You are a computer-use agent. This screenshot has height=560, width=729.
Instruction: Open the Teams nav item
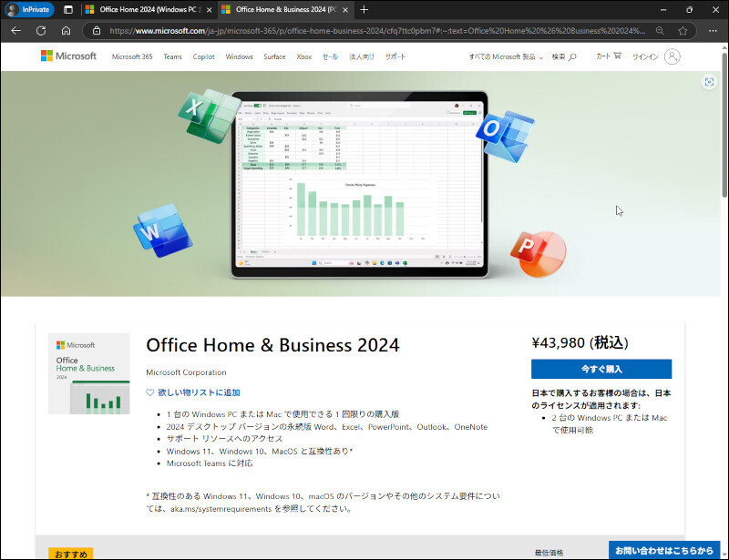click(x=172, y=56)
